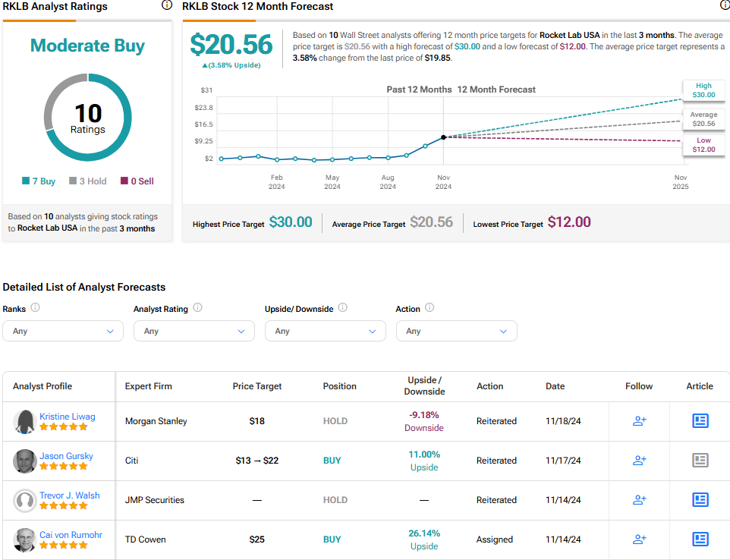Click info icon beside Action filter label
The width and height of the screenshot is (730, 560).
(x=430, y=308)
